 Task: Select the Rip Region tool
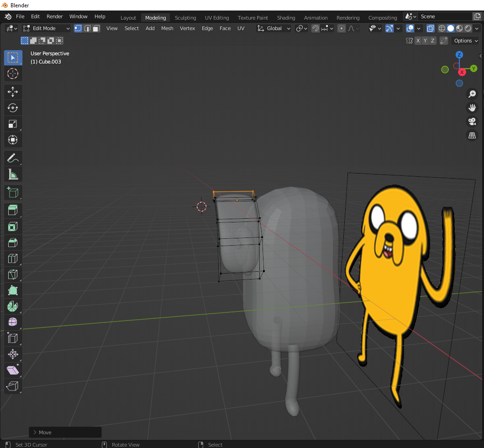(13, 386)
